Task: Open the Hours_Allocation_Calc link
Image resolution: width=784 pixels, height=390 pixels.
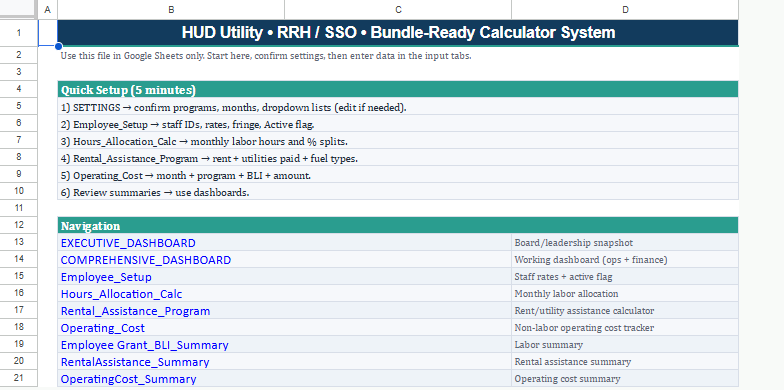Action: coord(122,294)
